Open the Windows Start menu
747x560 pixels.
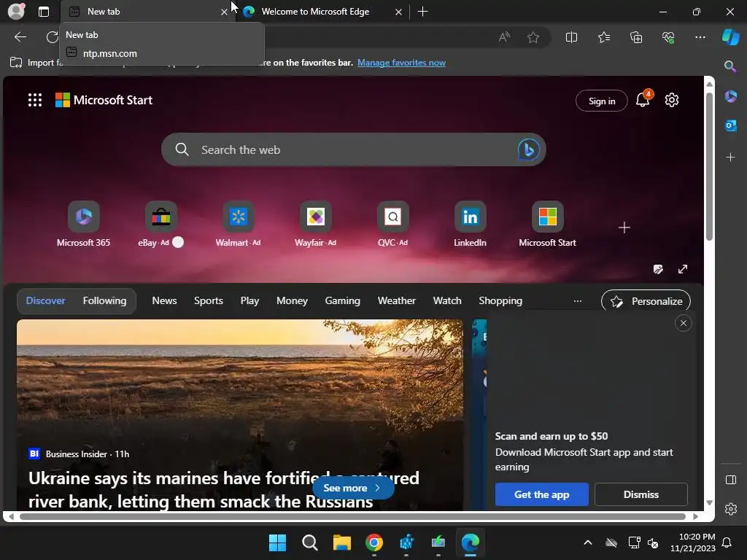(x=277, y=542)
